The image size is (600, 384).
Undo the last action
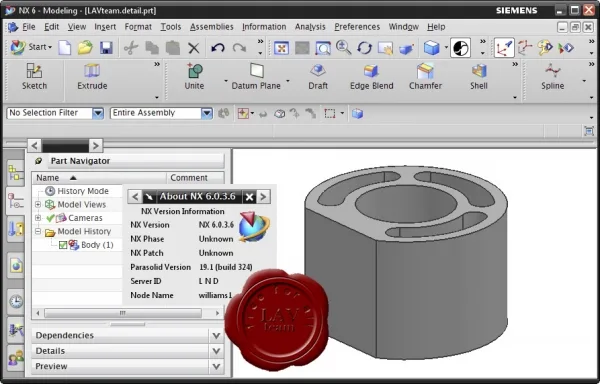(218, 48)
